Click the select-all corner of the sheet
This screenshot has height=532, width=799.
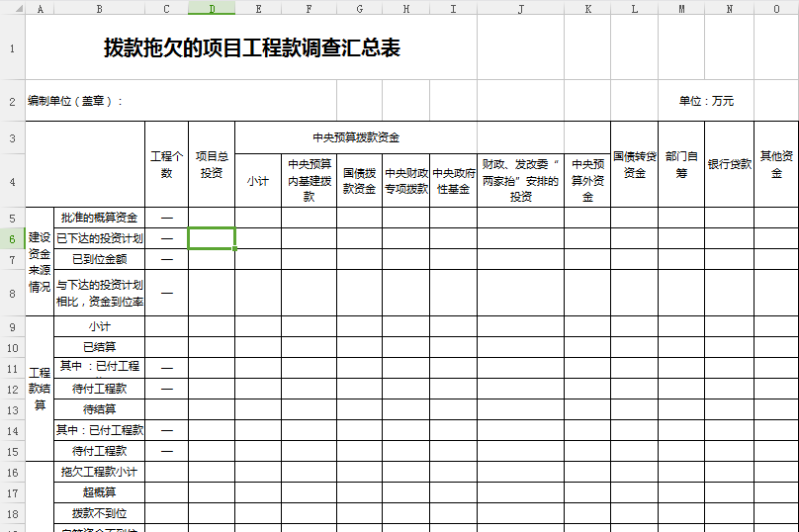pos(12,8)
